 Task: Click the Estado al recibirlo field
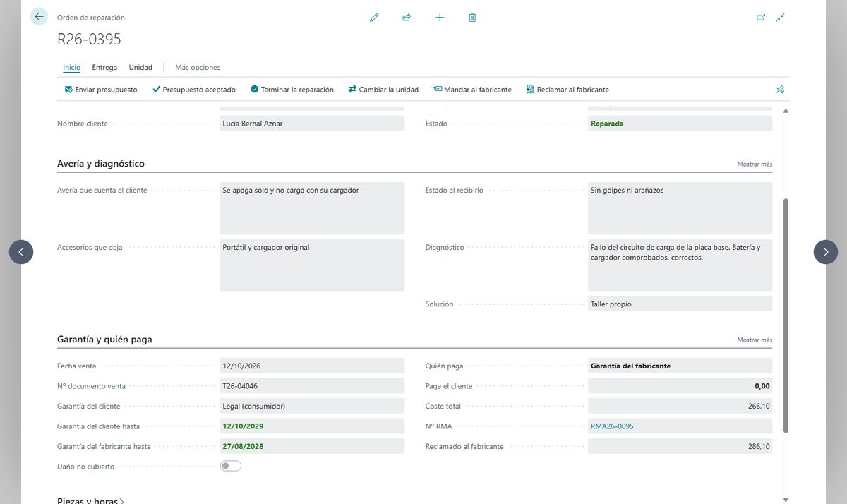point(680,208)
